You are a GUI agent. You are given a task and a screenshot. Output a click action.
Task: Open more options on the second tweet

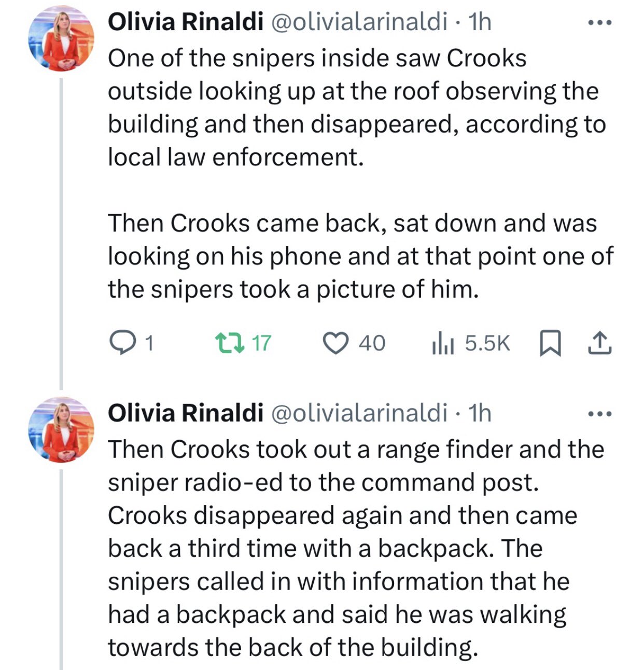point(600,414)
